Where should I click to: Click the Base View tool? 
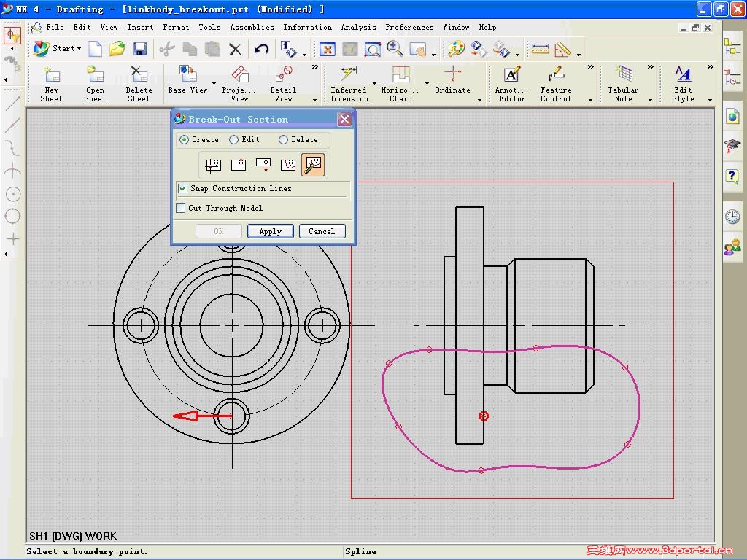(x=187, y=81)
